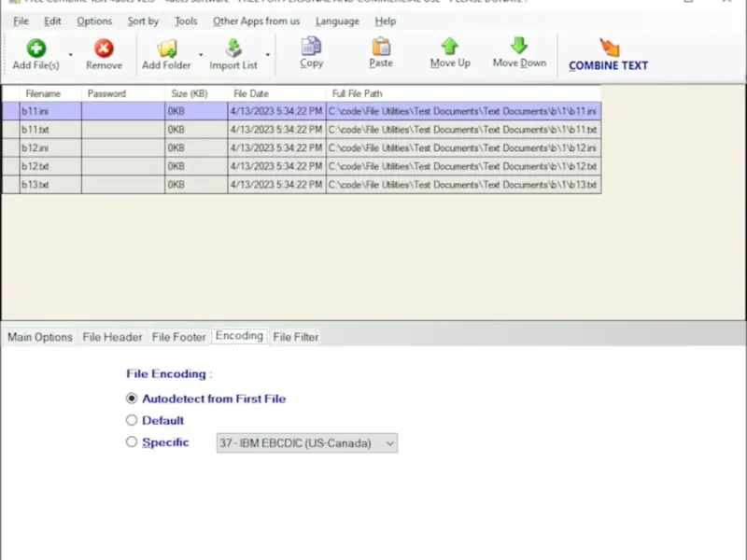This screenshot has height=560, width=747.
Task: Switch to the File Footer tab
Action: (x=178, y=337)
